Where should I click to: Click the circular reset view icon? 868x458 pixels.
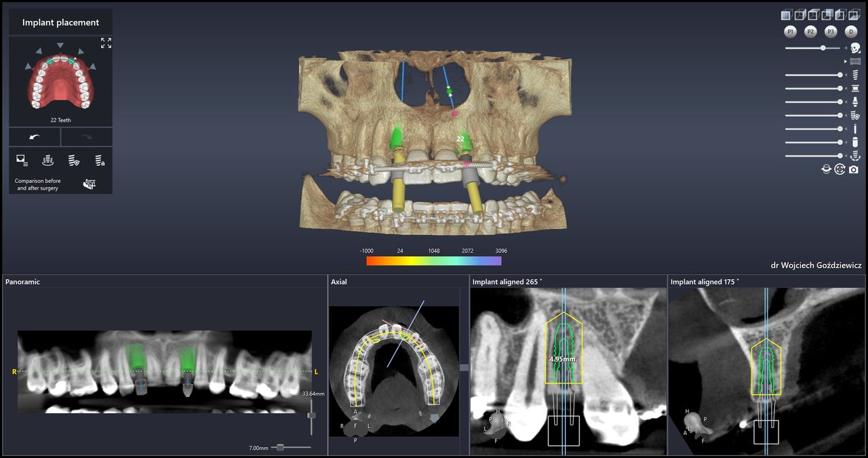point(840,169)
